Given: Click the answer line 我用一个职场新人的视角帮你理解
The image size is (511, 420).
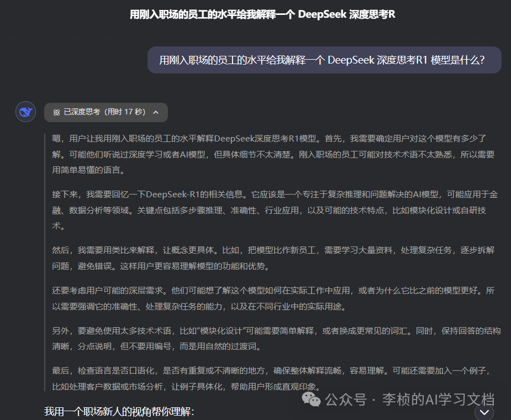Looking at the screenshot, I should (x=119, y=412).
